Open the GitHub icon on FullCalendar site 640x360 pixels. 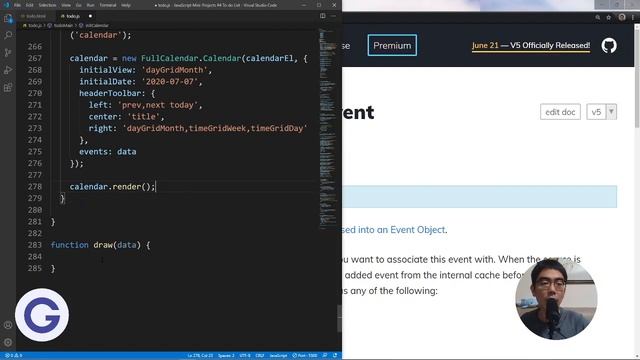[x=609, y=45]
